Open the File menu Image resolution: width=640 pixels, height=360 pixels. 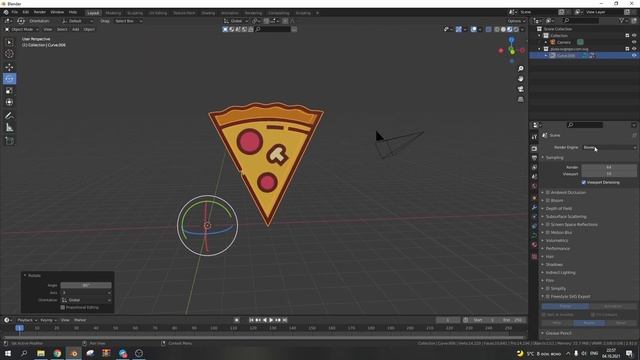click(15, 12)
